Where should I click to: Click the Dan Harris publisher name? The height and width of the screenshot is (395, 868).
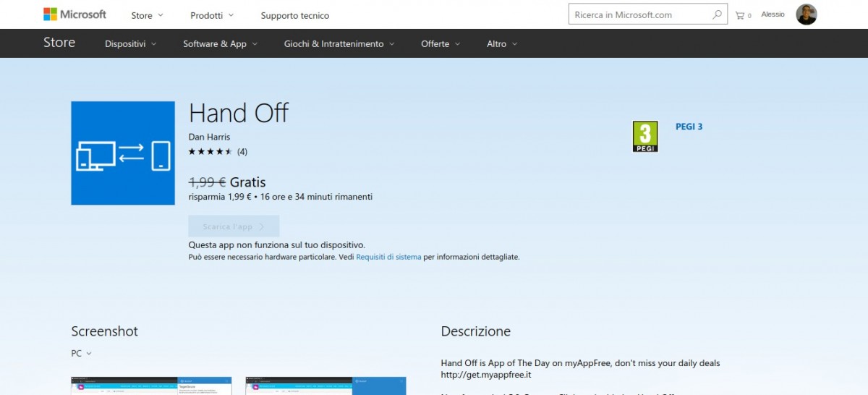pos(209,137)
